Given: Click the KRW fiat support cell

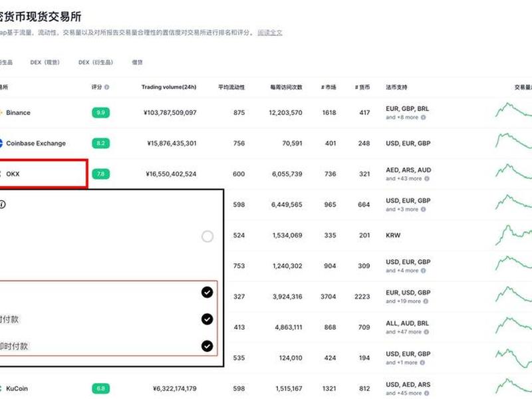Looking at the screenshot, I should coord(393,235).
